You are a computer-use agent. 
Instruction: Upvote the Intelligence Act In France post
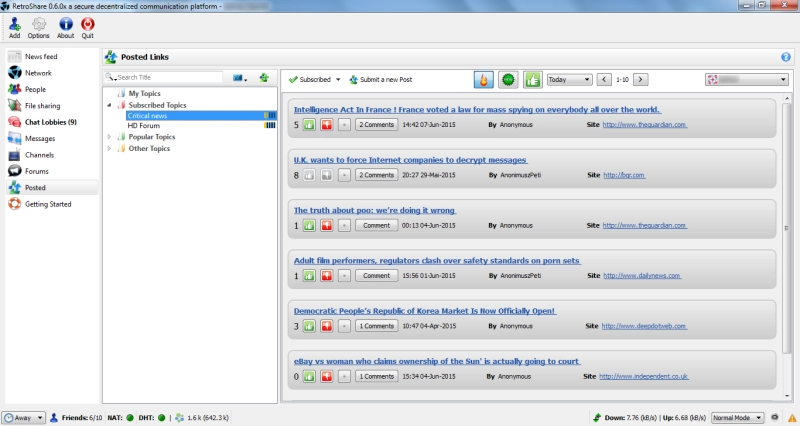(309, 124)
